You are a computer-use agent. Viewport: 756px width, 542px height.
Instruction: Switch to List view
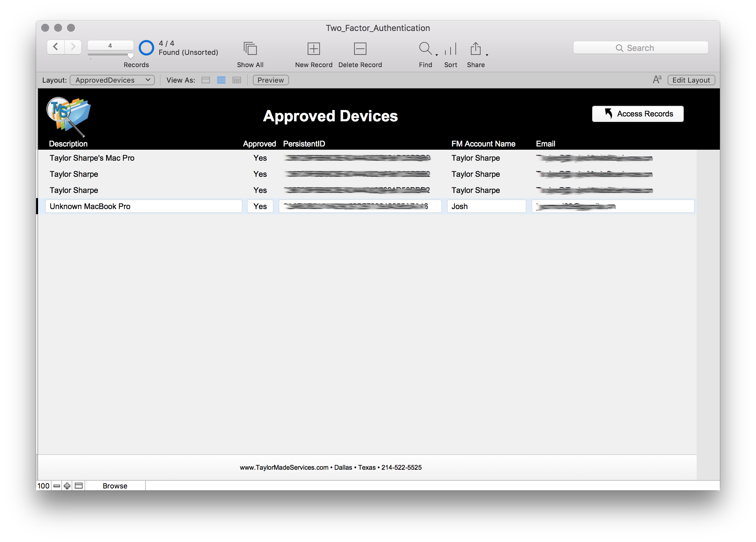pos(221,80)
